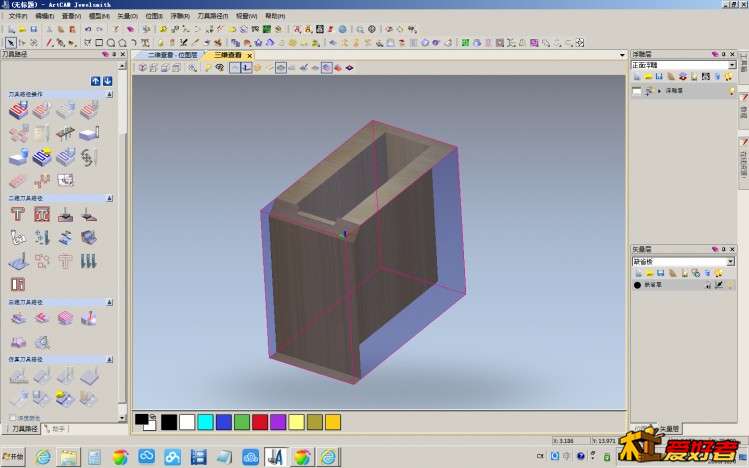
Task: Click the selection arrow tool in toolbar
Action: 10,43
